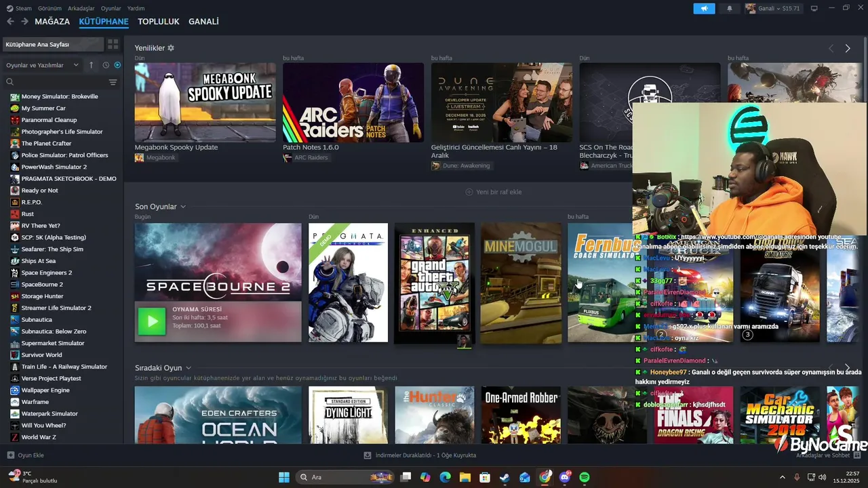Open the Görünüm menu
This screenshot has height=488, width=868.
point(50,8)
